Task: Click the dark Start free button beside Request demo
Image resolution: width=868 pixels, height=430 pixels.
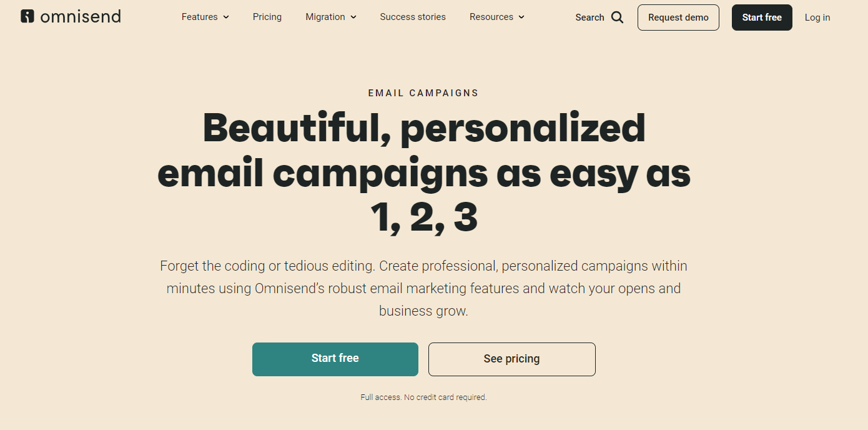Action: [x=762, y=17]
